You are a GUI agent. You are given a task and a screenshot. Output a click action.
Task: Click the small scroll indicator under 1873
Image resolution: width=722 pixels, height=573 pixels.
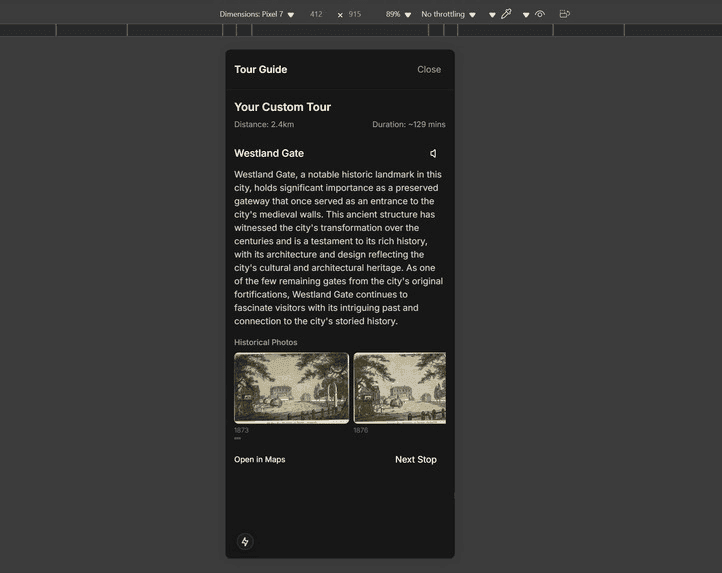click(x=238, y=438)
